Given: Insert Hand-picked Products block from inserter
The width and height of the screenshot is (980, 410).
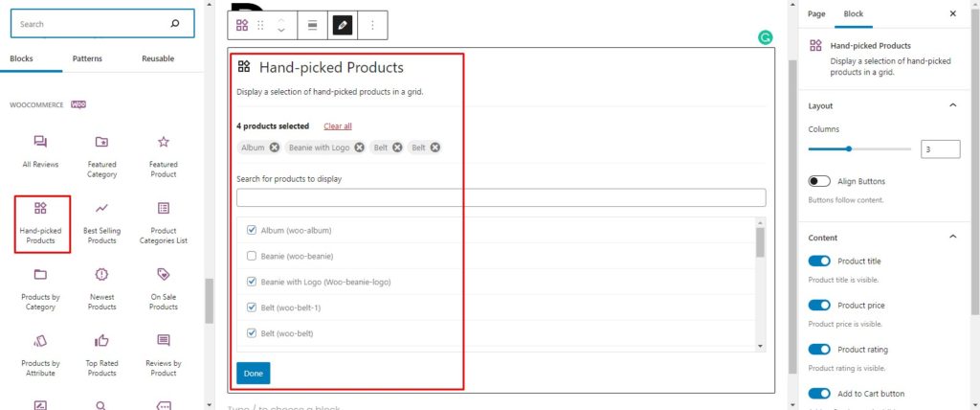Looking at the screenshot, I should 42,223.
